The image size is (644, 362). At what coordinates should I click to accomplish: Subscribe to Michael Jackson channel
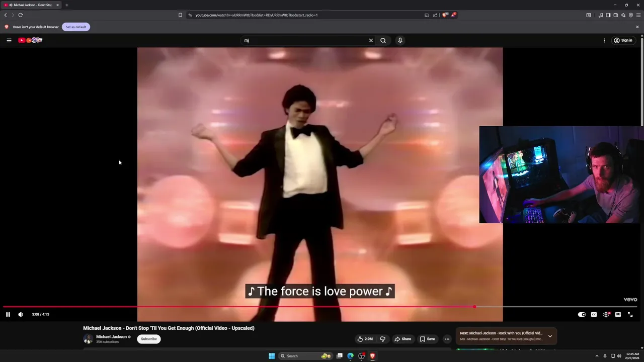click(x=149, y=339)
